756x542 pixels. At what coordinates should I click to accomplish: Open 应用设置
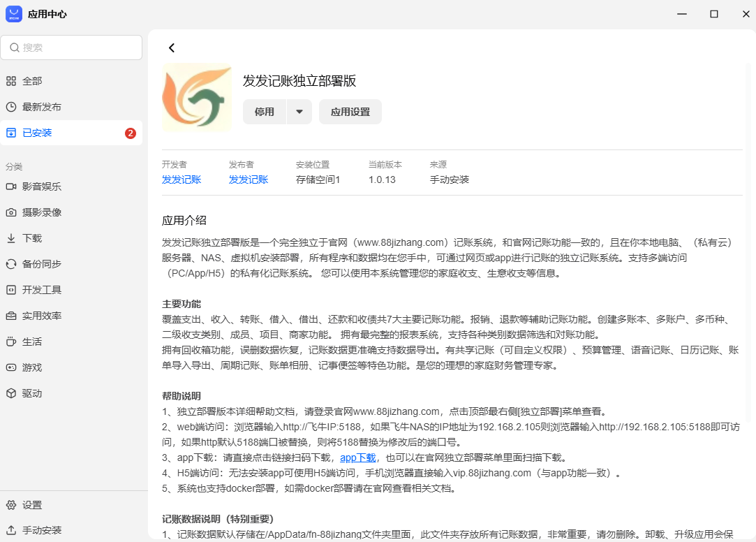tap(350, 112)
